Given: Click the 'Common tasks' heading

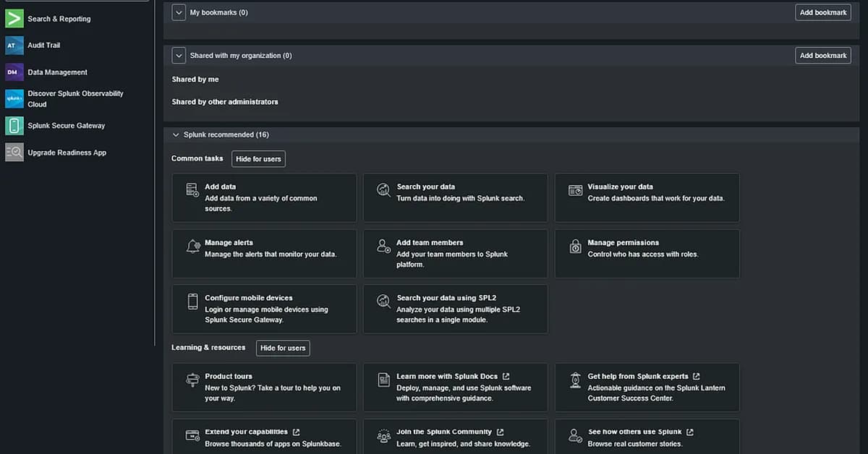Looking at the screenshot, I should coord(197,158).
